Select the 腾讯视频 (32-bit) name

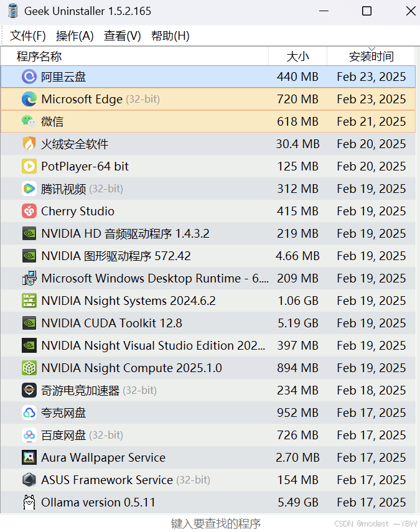click(82, 189)
